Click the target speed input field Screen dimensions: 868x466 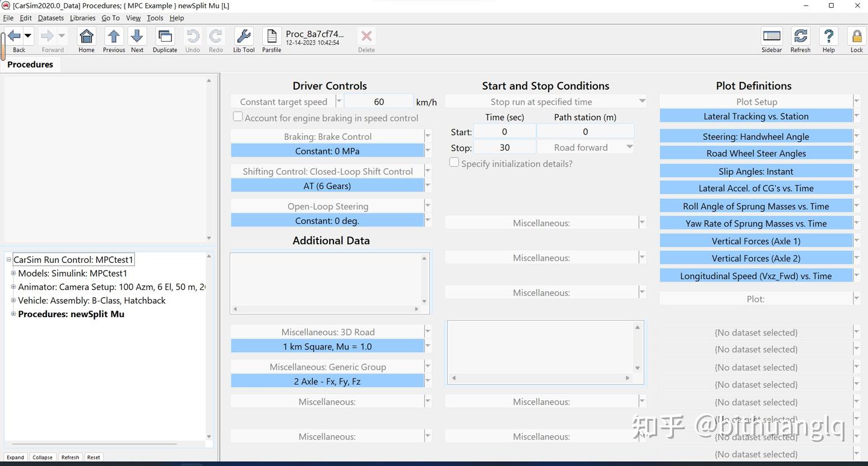pyautogui.click(x=379, y=102)
